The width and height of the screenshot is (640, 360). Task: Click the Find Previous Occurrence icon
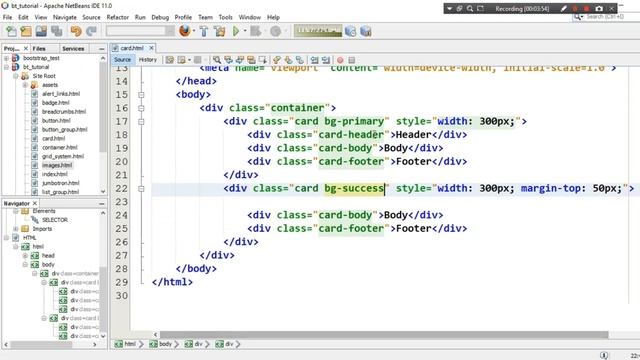coord(228,60)
